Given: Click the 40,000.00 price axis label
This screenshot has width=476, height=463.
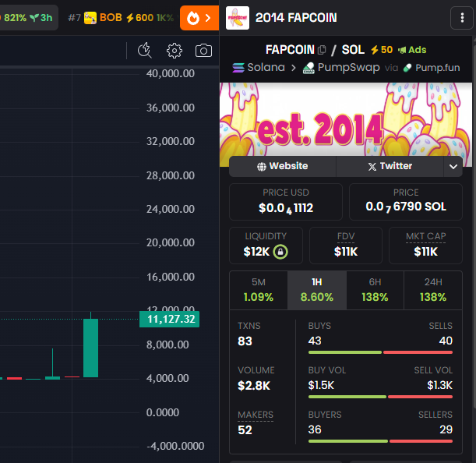Looking at the screenshot, I should click(x=171, y=74).
